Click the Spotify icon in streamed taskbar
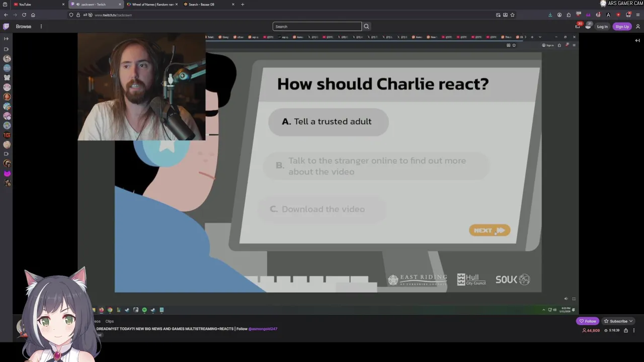This screenshot has height=362, width=644. tap(144, 310)
